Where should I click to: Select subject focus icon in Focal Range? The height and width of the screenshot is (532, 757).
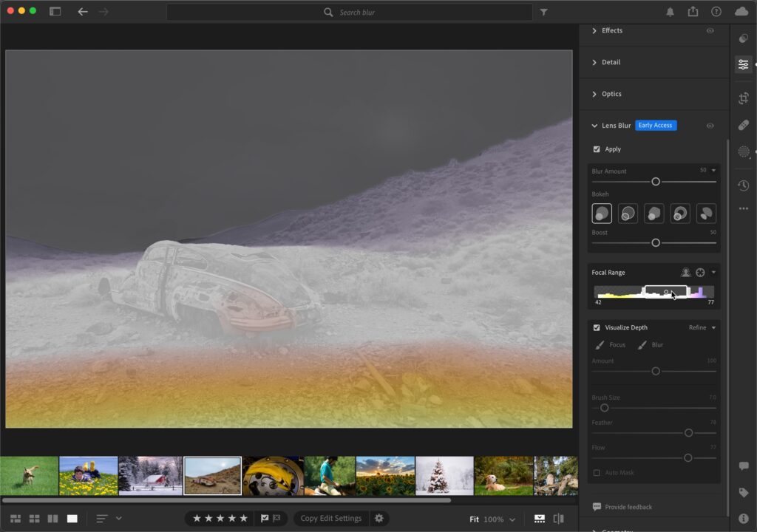685,272
